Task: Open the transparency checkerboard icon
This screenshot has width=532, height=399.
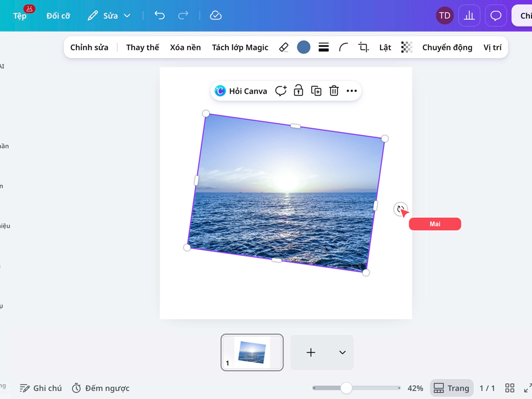Action: (407, 47)
